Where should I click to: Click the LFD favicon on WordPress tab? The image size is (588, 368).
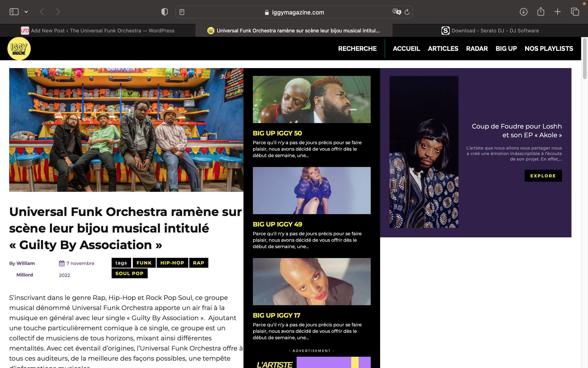point(25,31)
